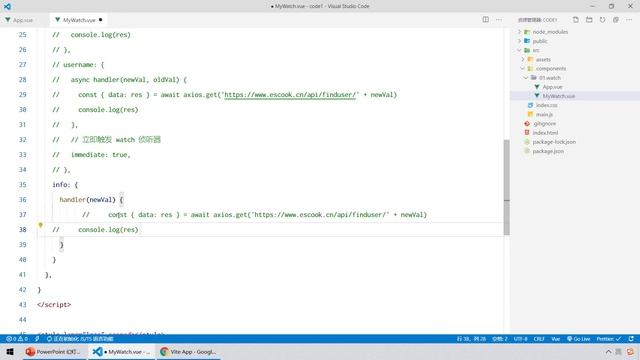Click 'immediate: true,' on line 33
This screenshot has width=640, height=360.
100,155
